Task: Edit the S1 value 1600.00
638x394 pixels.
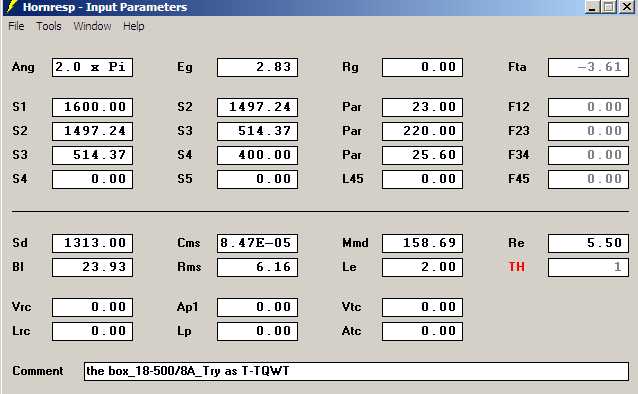Action: [x=92, y=107]
